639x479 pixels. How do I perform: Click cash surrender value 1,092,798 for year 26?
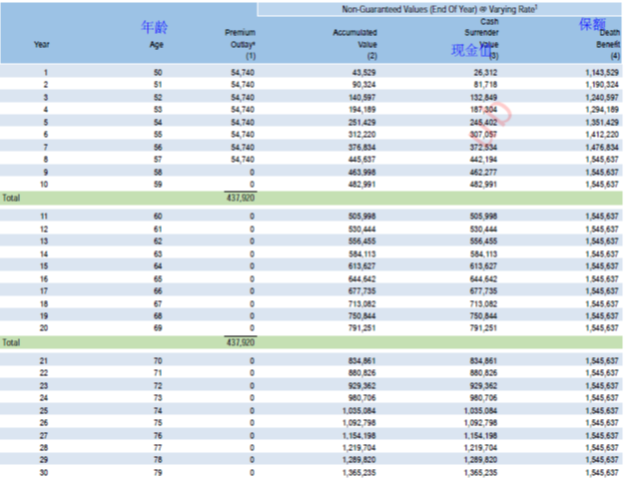coord(481,423)
